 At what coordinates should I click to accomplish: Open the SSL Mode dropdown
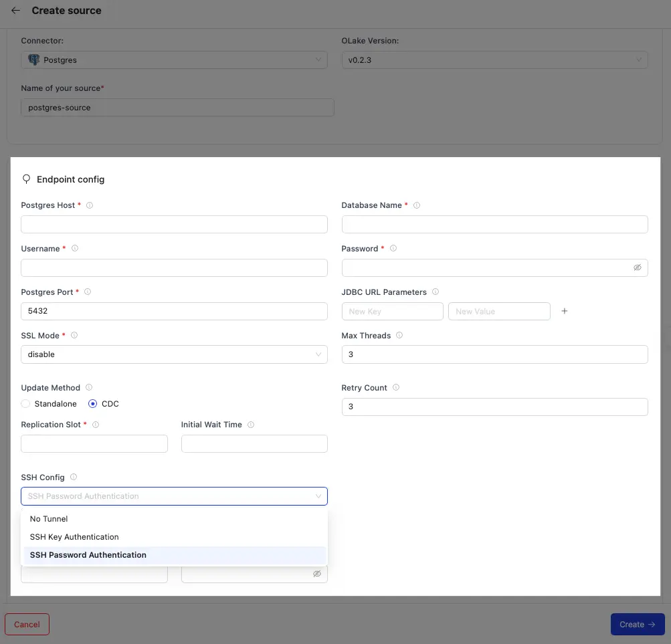pyautogui.click(x=174, y=354)
